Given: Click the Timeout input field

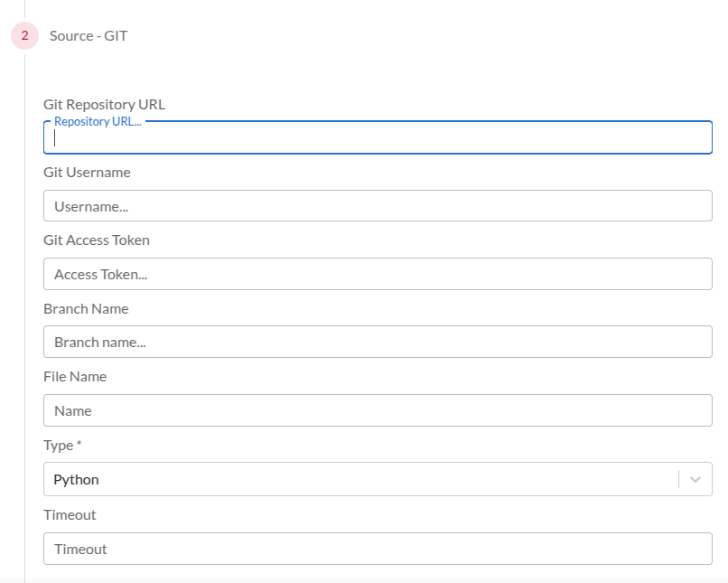Looking at the screenshot, I should [x=378, y=549].
